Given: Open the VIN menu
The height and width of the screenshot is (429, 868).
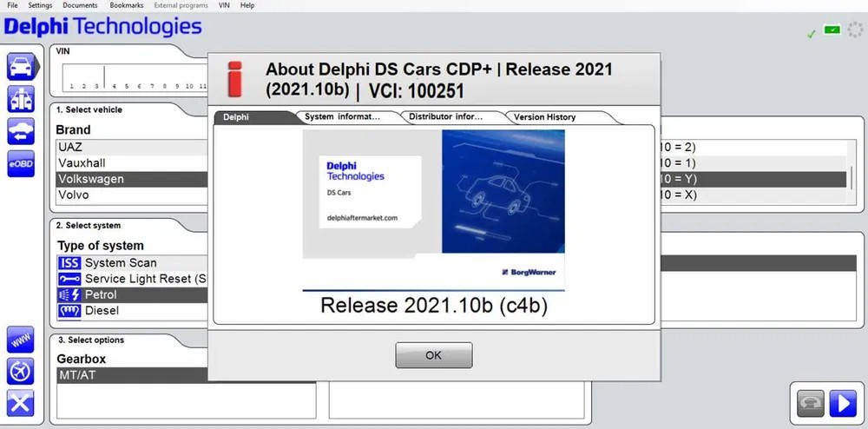Looking at the screenshot, I should pos(224,5).
